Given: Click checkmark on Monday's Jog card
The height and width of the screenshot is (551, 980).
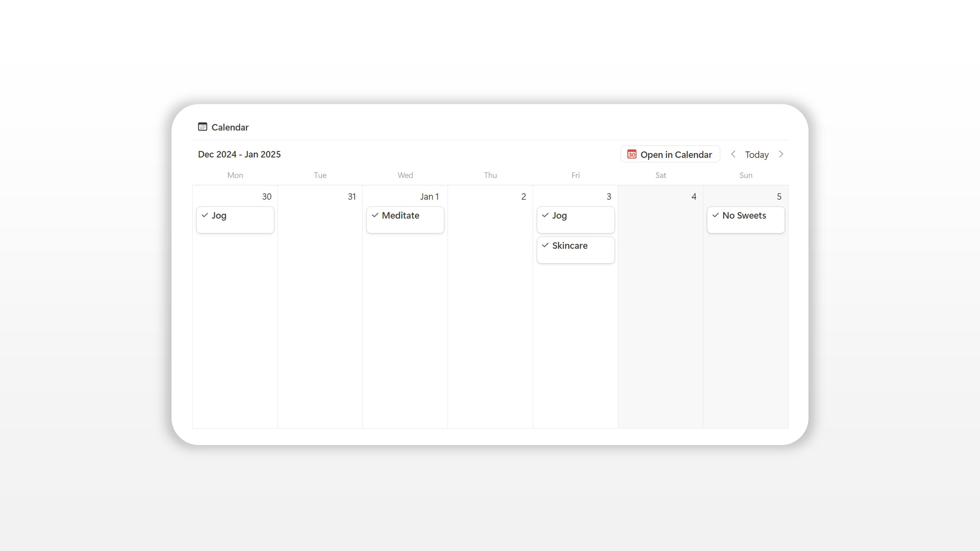Looking at the screenshot, I should pos(205,215).
